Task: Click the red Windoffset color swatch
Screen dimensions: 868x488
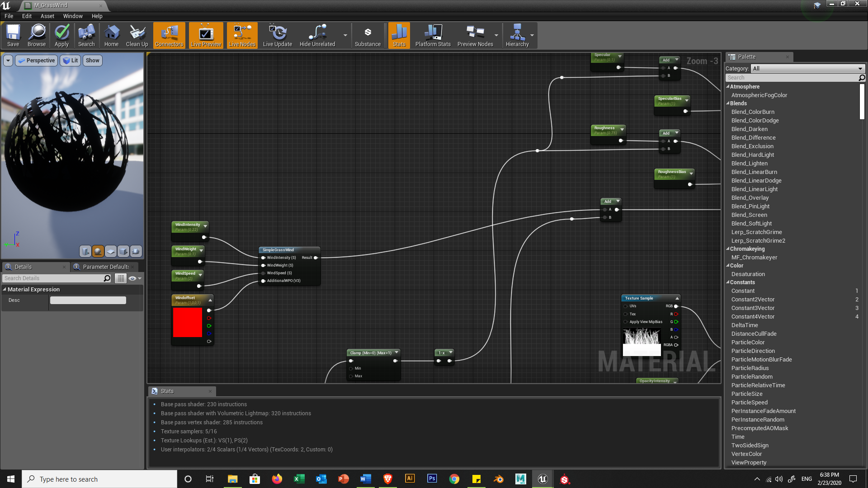Action: [x=188, y=322]
